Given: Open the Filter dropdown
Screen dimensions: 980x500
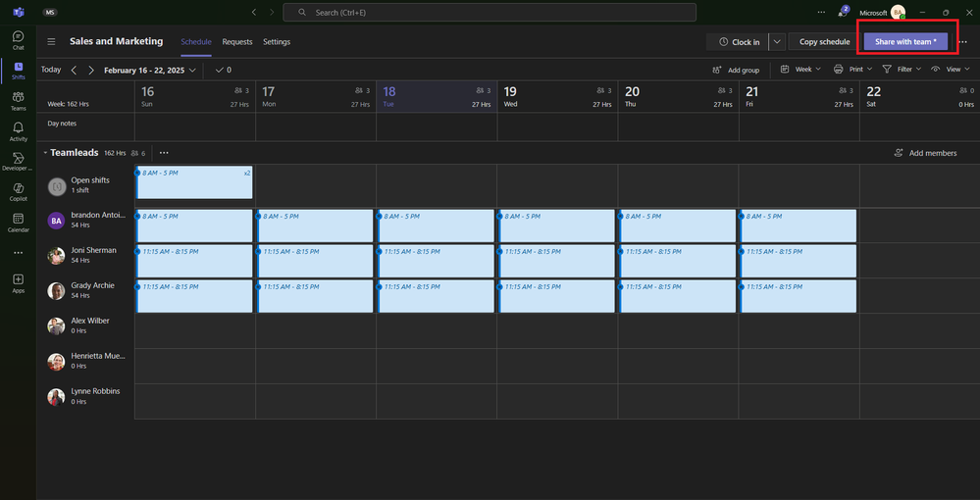Looking at the screenshot, I should [903, 70].
